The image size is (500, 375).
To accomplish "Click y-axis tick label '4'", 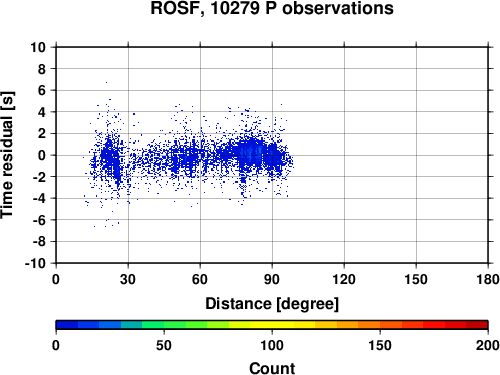I will pos(42,112).
